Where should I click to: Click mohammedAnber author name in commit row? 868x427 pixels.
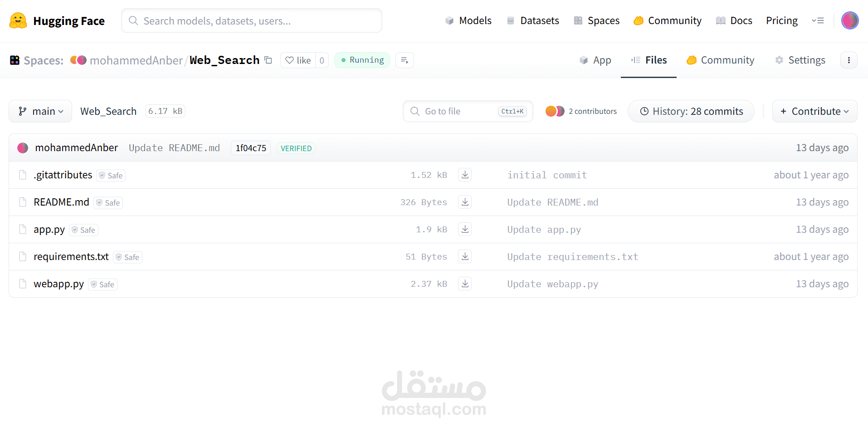(x=77, y=147)
